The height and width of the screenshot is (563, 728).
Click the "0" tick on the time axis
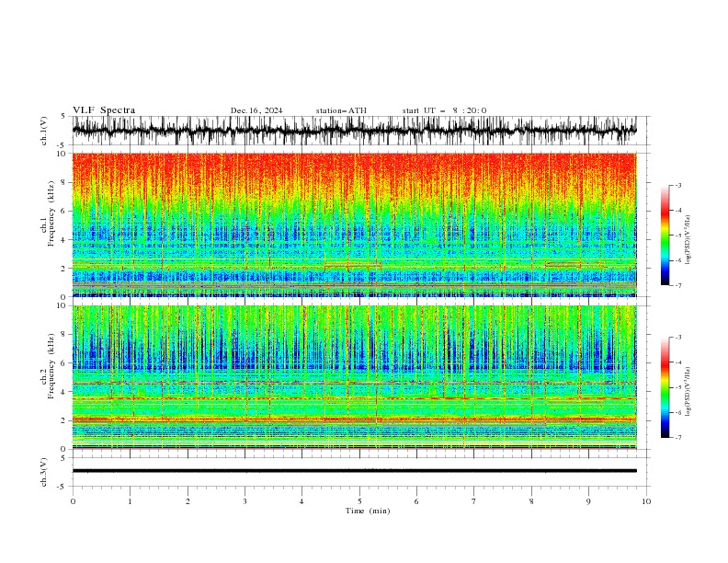[x=73, y=501]
